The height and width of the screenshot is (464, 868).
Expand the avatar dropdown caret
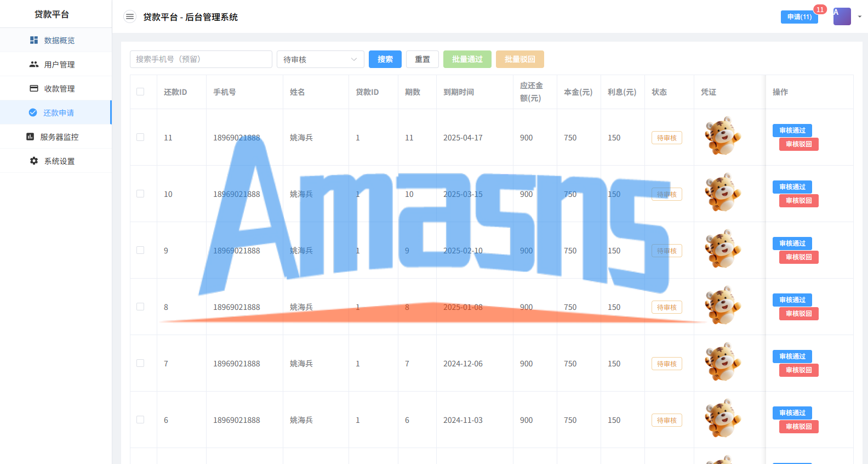click(x=860, y=16)
